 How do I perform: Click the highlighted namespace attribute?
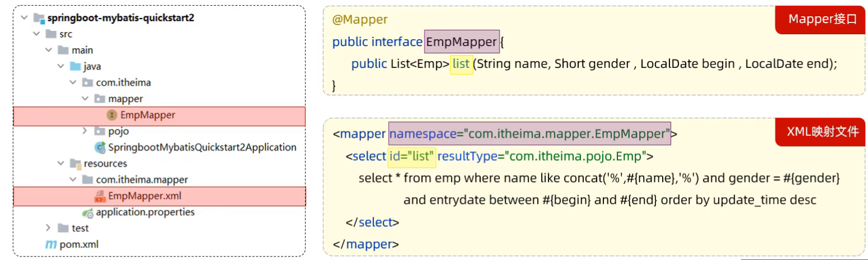click(x=529, y=134)
